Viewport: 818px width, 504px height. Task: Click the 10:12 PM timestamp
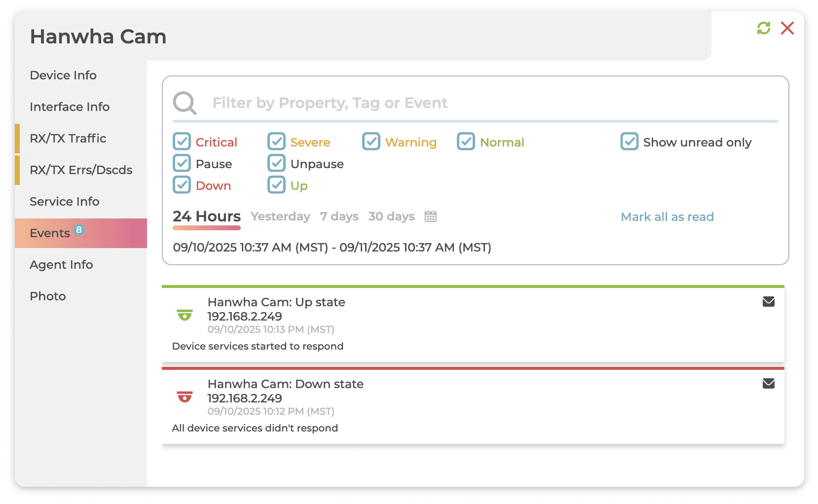[x=271, y=411]
